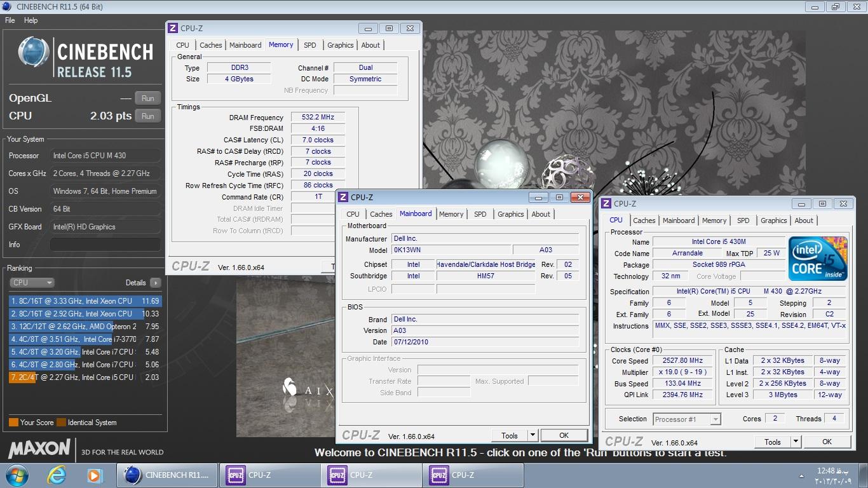This screenshot has width=868, height=488.
Task: Run the OpenGL benchmark test
Action: (x=147, y=98)
